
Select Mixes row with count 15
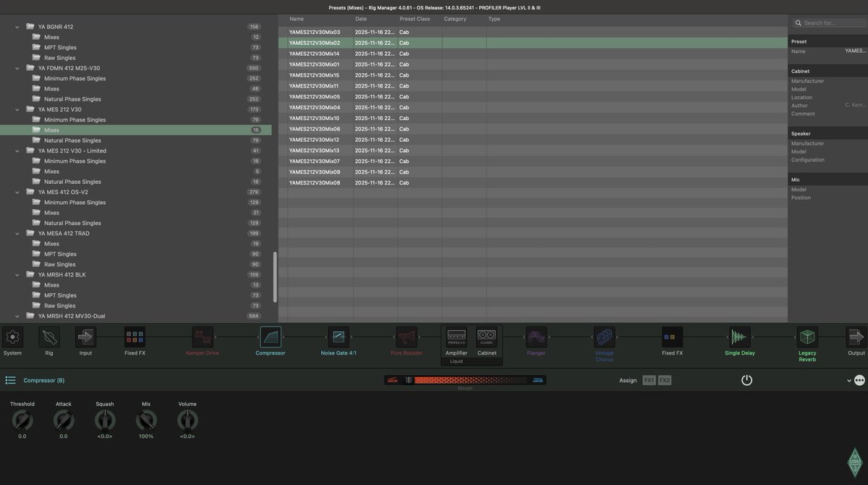136,130
